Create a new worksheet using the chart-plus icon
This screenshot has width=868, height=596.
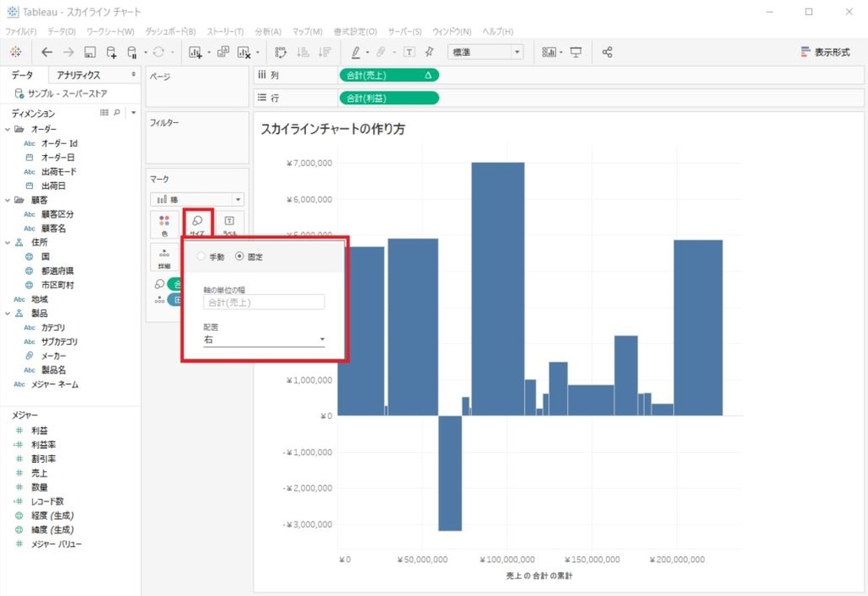(x=195, y=52)
